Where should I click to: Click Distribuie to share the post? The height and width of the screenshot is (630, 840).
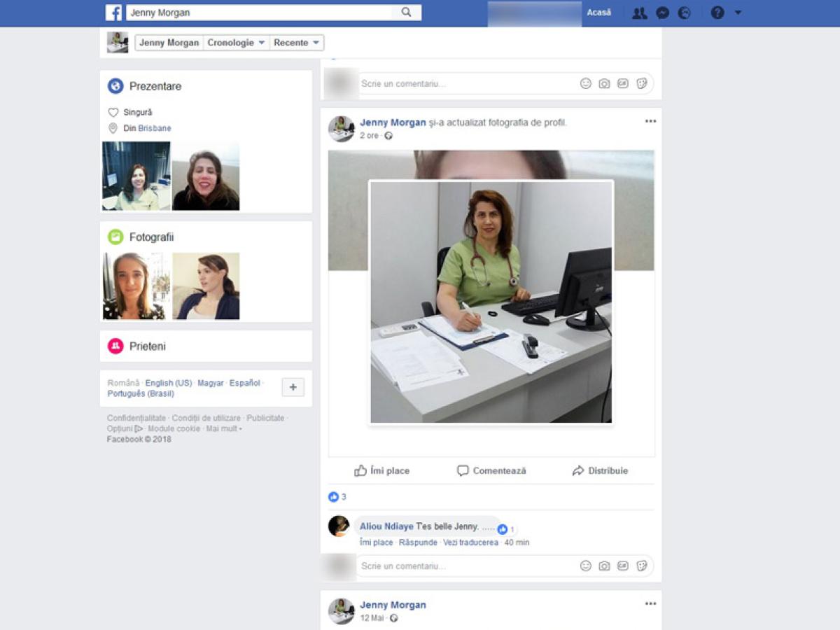point(600,471)
